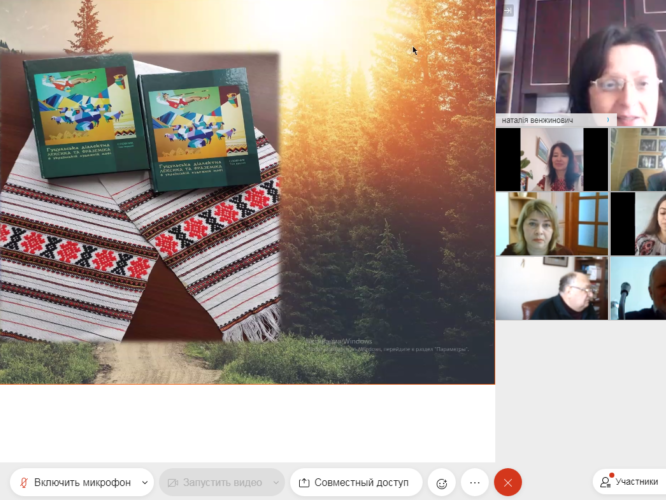The image size is (666, 500).
Task: Click the red leave meeting button
Action: point(508,482)
